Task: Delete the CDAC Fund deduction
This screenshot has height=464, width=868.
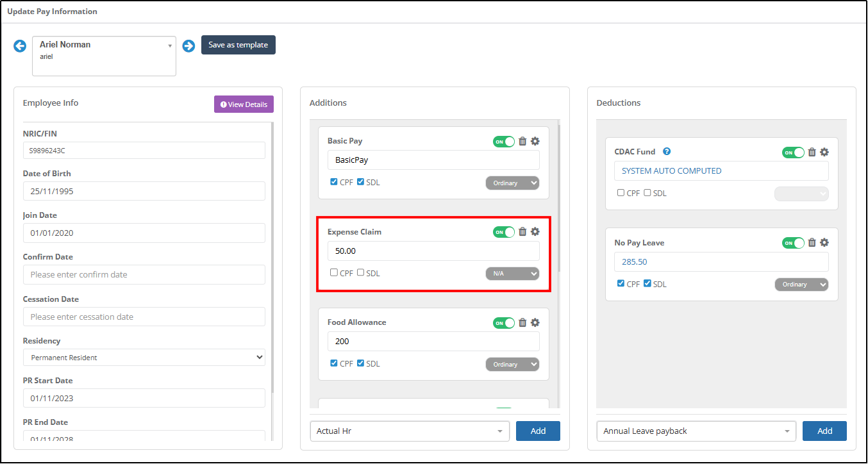Action: [x=812, y=152]
